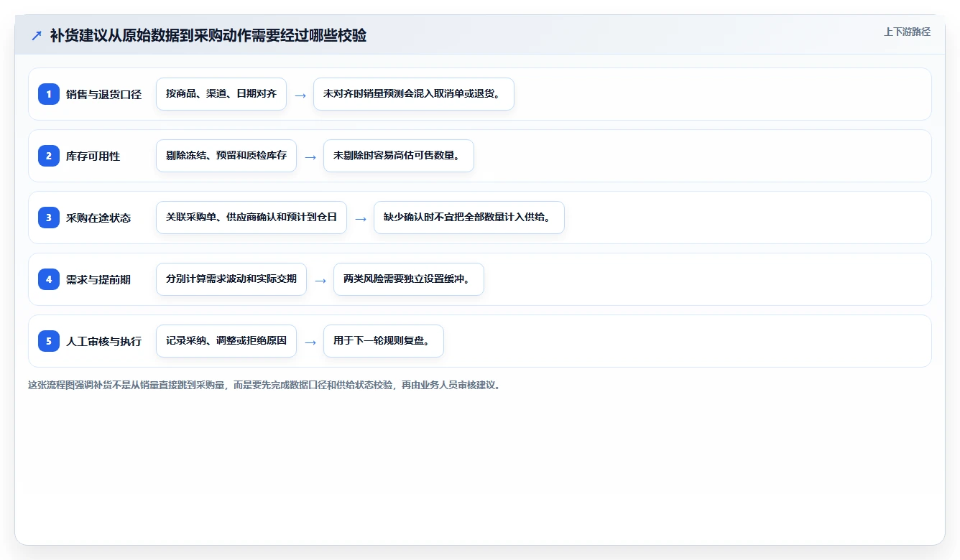Viewport: 960px width, 560px height.
Task: Select step number 3 badge
Action: tap(49, 218)
